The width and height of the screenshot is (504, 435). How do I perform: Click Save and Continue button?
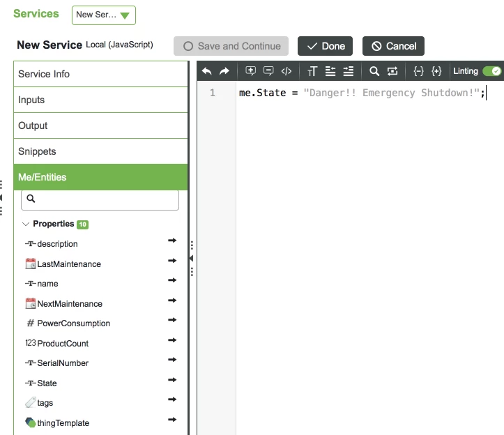(231, 46)
